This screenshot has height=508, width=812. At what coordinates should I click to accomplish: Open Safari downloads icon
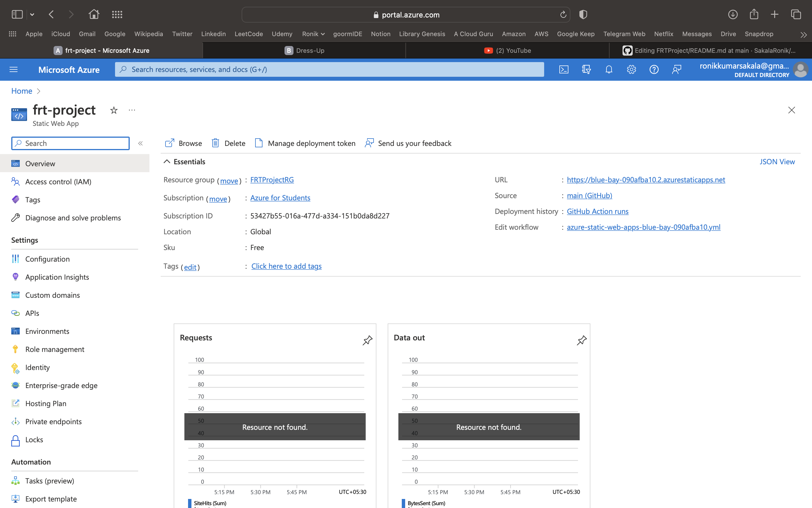coord(733,14)
